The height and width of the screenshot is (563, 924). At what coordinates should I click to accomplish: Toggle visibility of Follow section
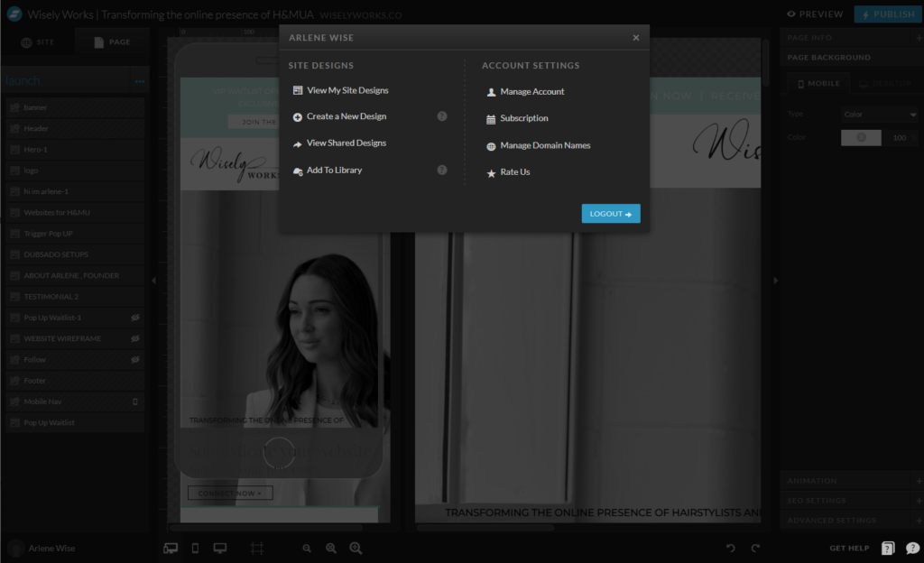(x=135, y=359)
